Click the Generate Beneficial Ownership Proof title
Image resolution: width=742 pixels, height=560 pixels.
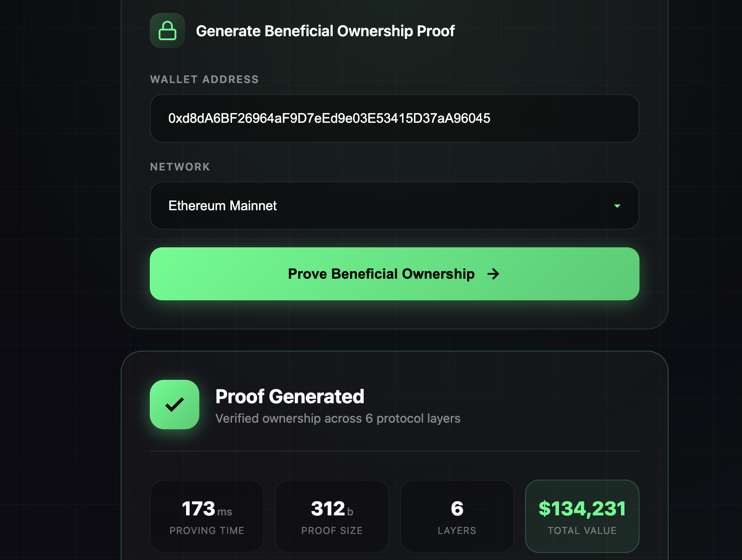point(325,31)
